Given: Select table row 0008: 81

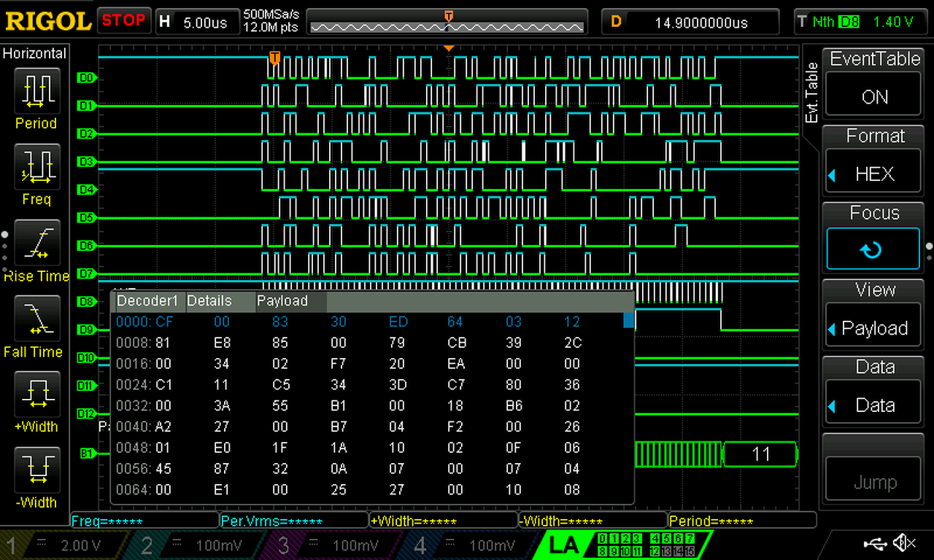Looking at the screenshot, I should [x=367, y=343].
